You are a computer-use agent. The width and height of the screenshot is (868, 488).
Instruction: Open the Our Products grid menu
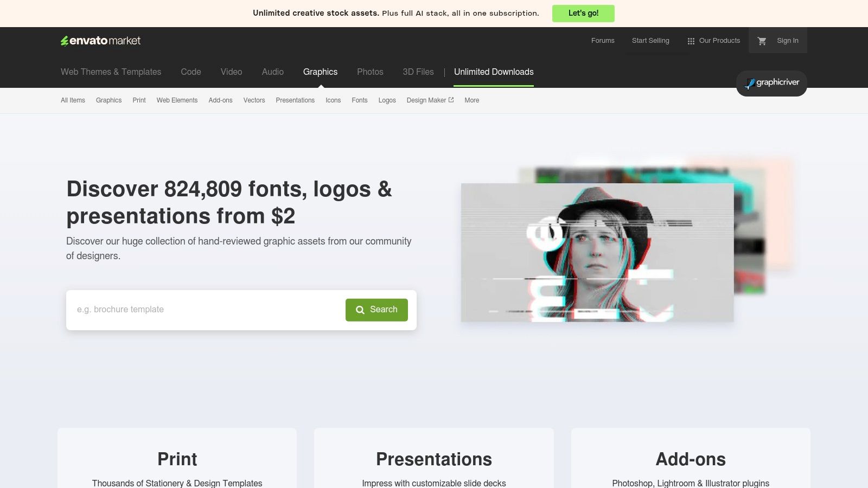[x=714, y=40]
